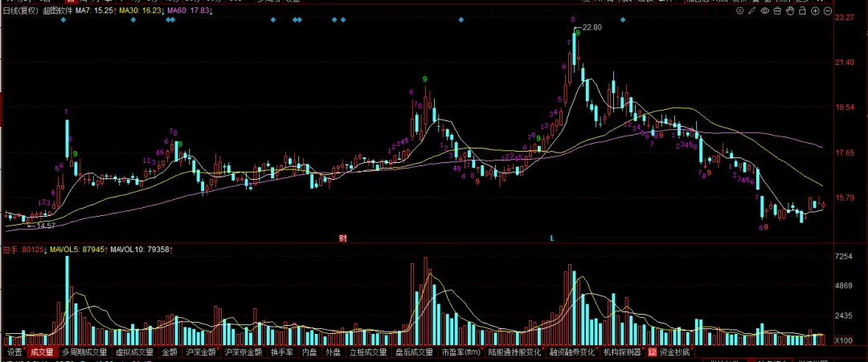This screenshot has width=868, height=362.
Task: Zoom out with the minus icon
Action: [828, 10]
